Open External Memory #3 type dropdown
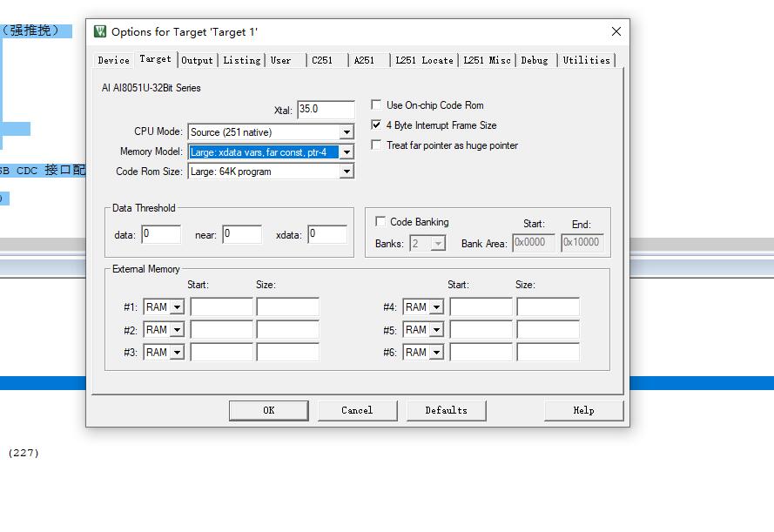 click(x=178, y=352)
